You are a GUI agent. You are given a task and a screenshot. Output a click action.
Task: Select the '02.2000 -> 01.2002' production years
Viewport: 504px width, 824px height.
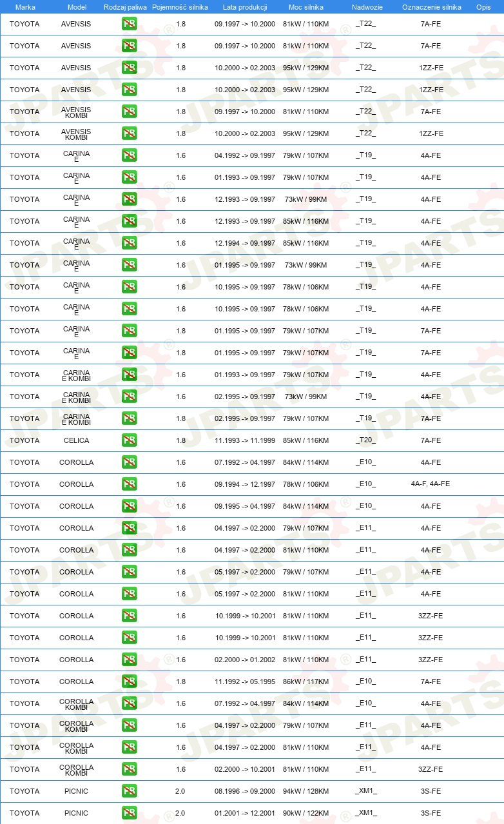(x=245, y=660)
